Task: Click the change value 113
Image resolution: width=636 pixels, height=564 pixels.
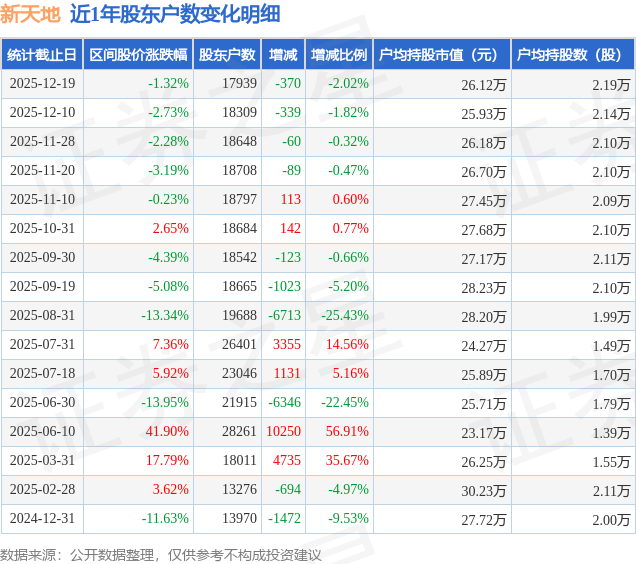Action: click(291, 200)
